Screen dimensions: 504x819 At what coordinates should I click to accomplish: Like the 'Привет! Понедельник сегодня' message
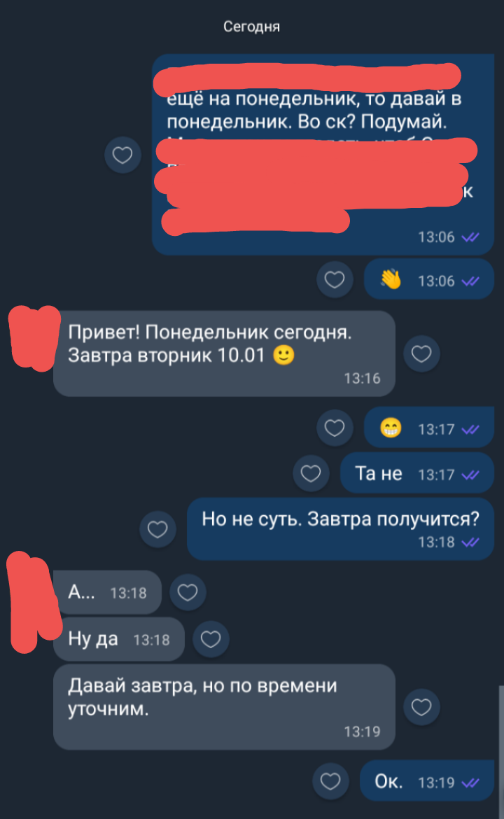click(x=421, y=353)
